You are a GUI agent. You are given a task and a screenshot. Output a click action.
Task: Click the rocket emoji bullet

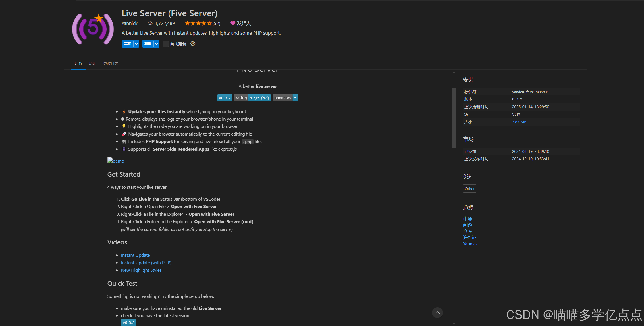point(124,134)
